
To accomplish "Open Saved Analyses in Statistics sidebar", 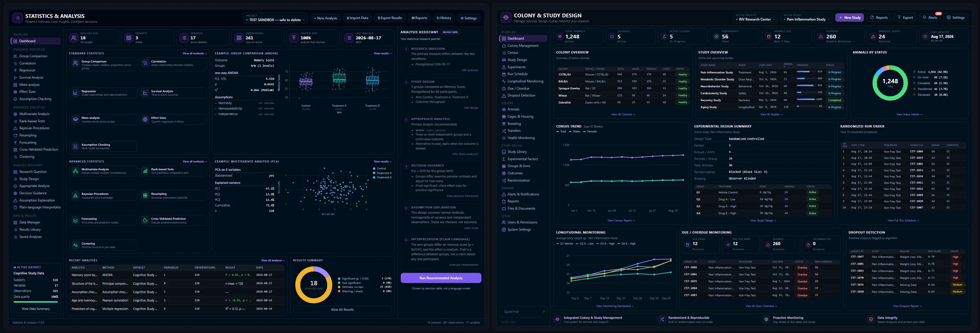I will pos(30,237).
